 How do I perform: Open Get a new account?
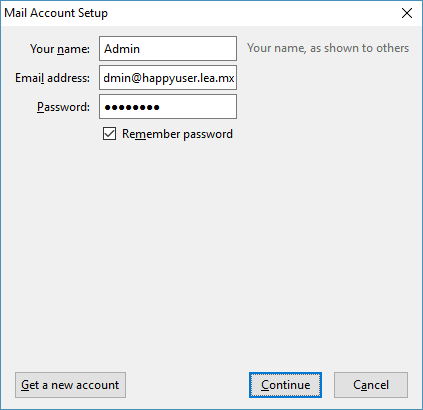pyautogui.click(x=70, y=385)
